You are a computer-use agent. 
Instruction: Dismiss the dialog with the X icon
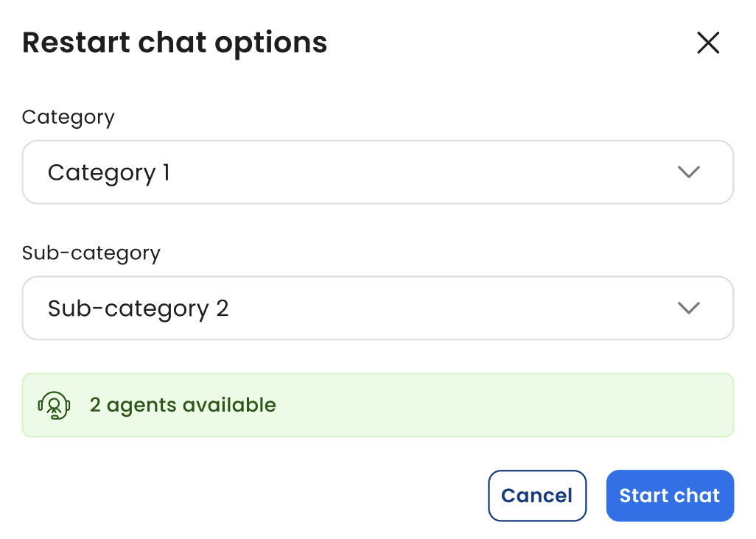708,43
